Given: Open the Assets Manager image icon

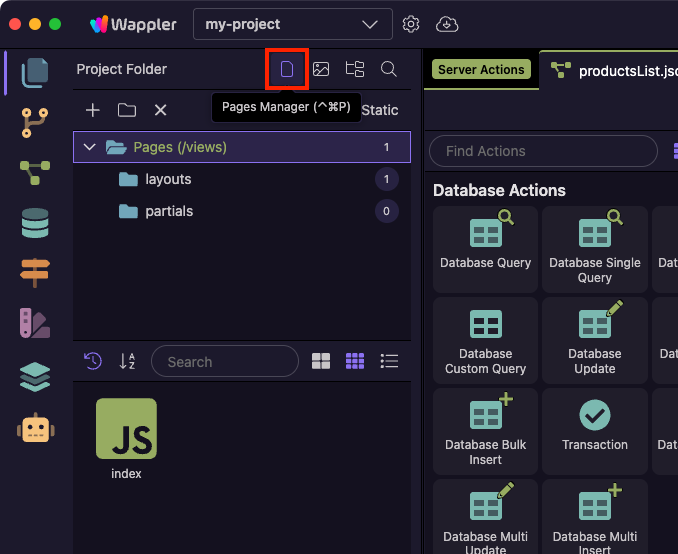Looking at the screenshot, I should tap(321, 70).
